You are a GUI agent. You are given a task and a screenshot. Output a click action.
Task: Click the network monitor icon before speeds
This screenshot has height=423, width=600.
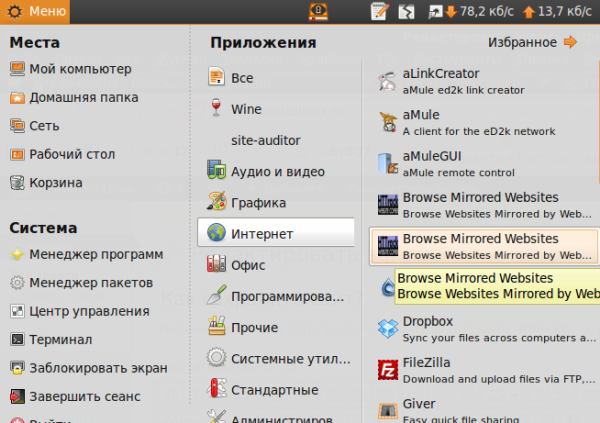point(435,12)
